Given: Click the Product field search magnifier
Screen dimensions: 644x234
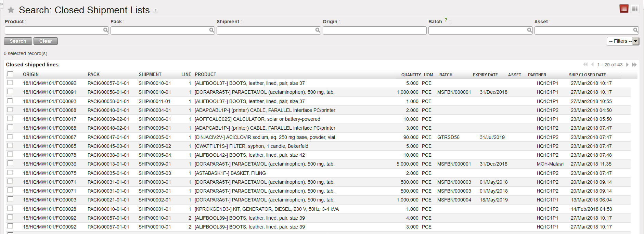Looking at the screenshot, I should click(x=106, y=30).
